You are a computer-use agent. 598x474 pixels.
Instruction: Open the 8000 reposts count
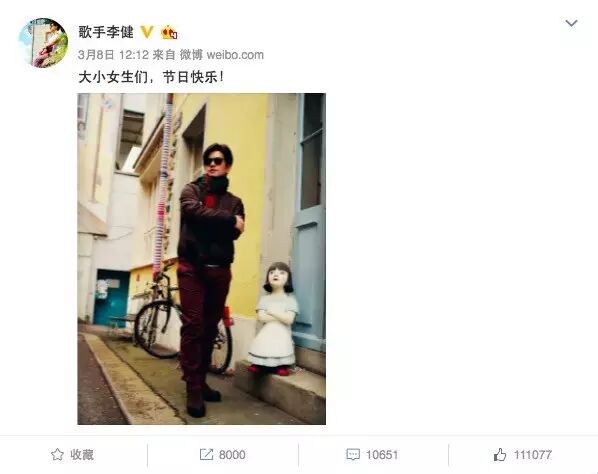(x=232, y=455)
